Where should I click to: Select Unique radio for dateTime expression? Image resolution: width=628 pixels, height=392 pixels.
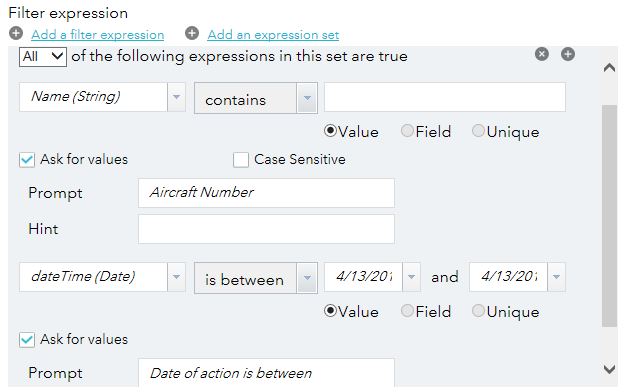478,311
